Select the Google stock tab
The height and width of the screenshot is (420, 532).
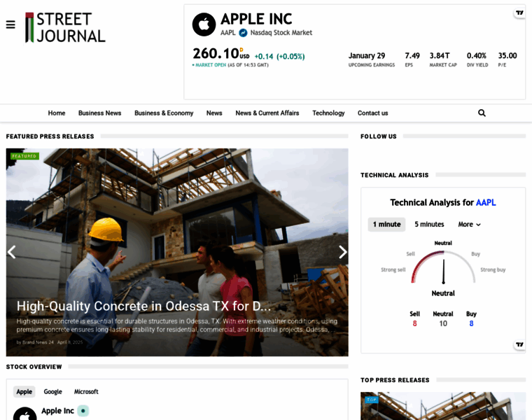pyautogui.click(x=52, y=392)
